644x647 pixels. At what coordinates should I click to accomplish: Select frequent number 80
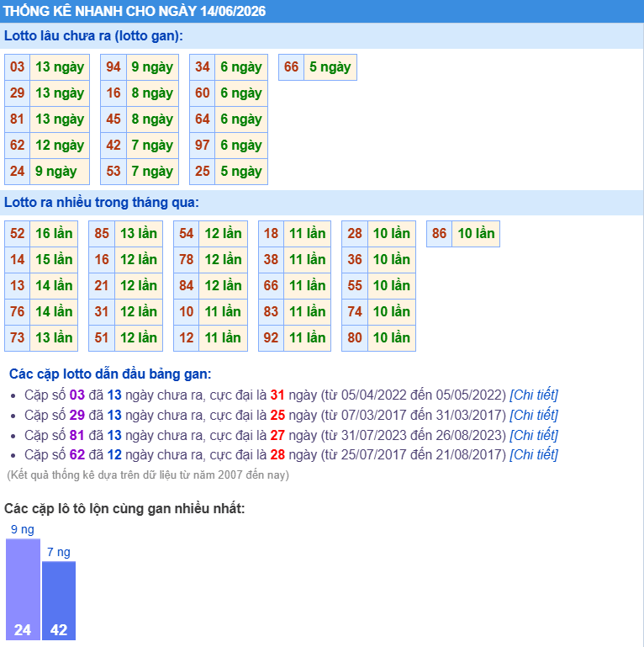coord(355,338)
